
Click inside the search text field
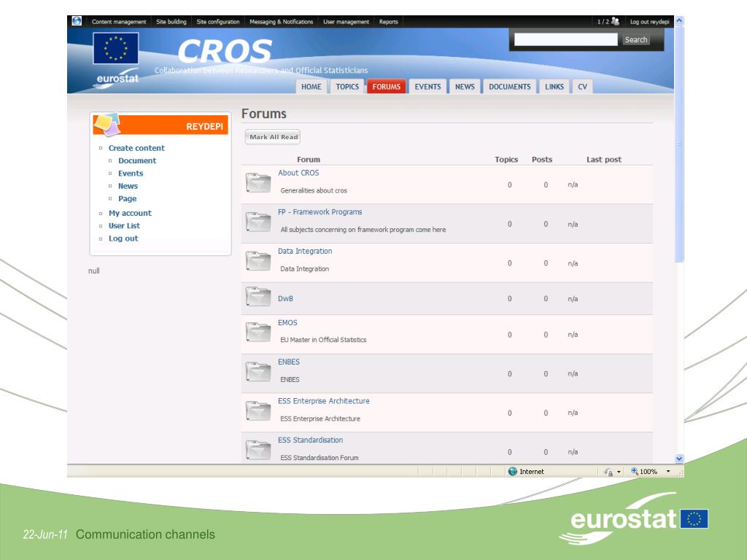[565, 39]
